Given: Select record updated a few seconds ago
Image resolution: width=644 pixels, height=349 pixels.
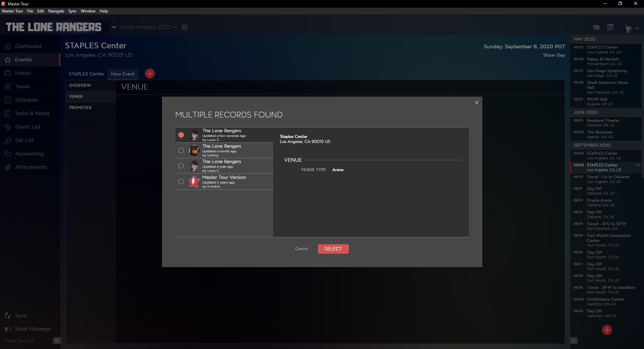Looking at the screenshot, I should click(181, 135).
